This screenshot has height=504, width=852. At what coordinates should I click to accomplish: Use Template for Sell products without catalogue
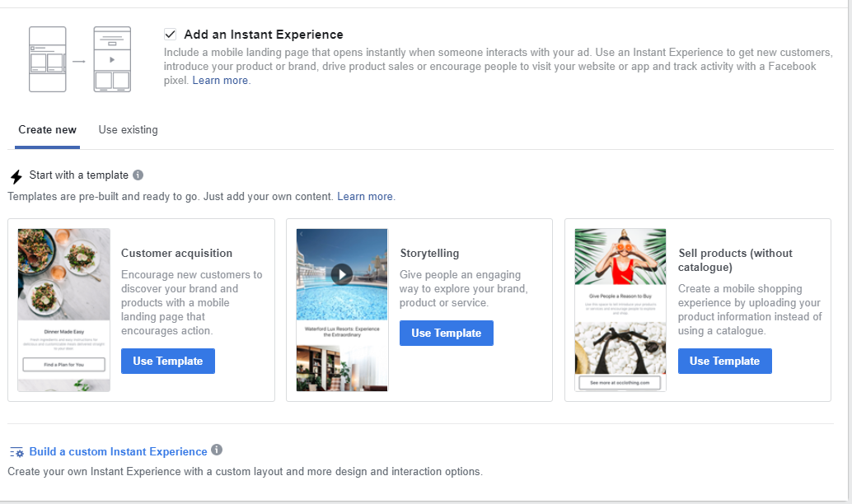(724, 361)
